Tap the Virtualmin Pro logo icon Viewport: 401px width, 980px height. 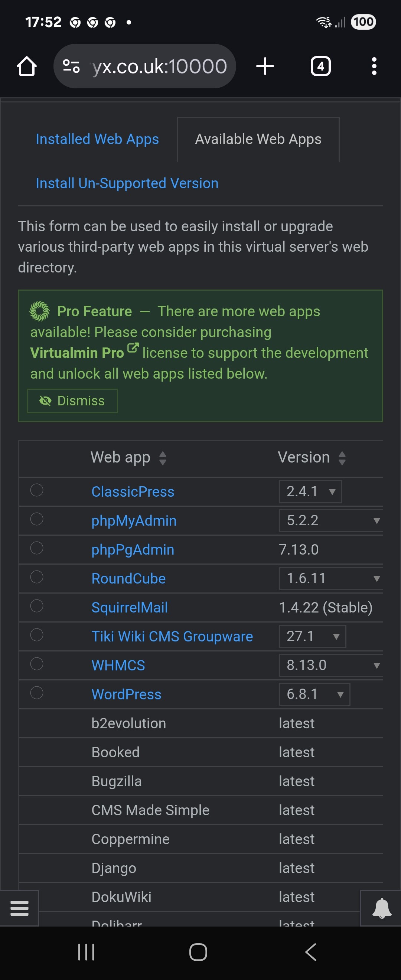click(40, 311)
